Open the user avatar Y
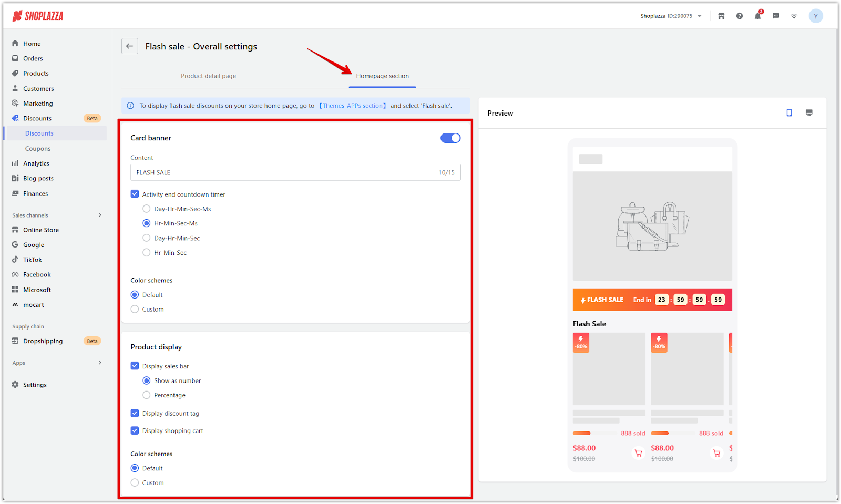The height and width of the screenshot is (504, 841). click(816, 16)
